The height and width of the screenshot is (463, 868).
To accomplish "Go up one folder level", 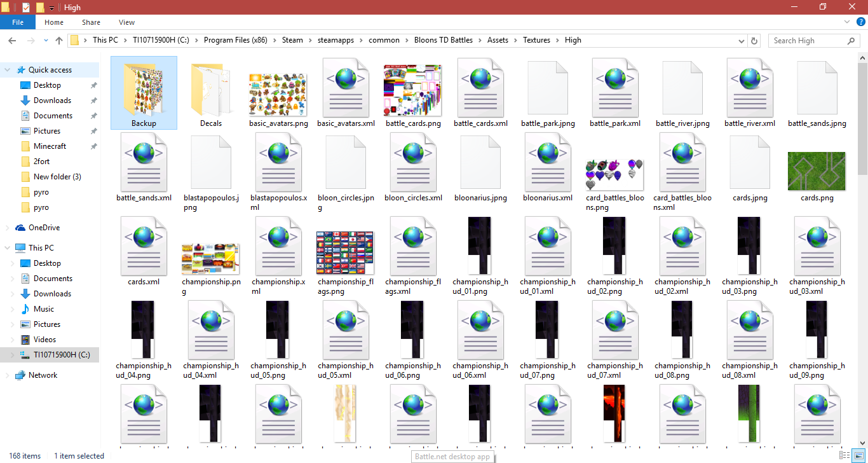I will tap(59, 40).
